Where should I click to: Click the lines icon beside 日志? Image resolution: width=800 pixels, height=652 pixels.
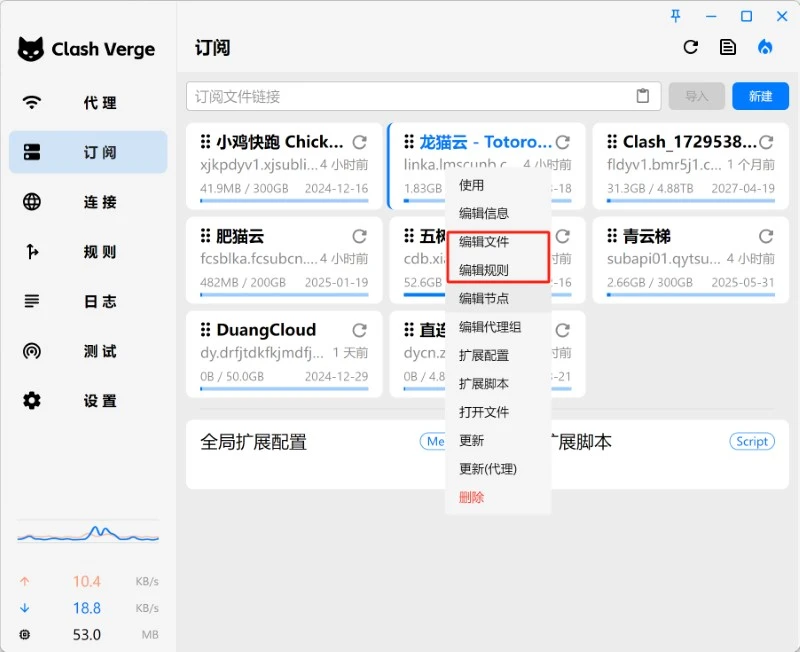(x=32, y=301)
